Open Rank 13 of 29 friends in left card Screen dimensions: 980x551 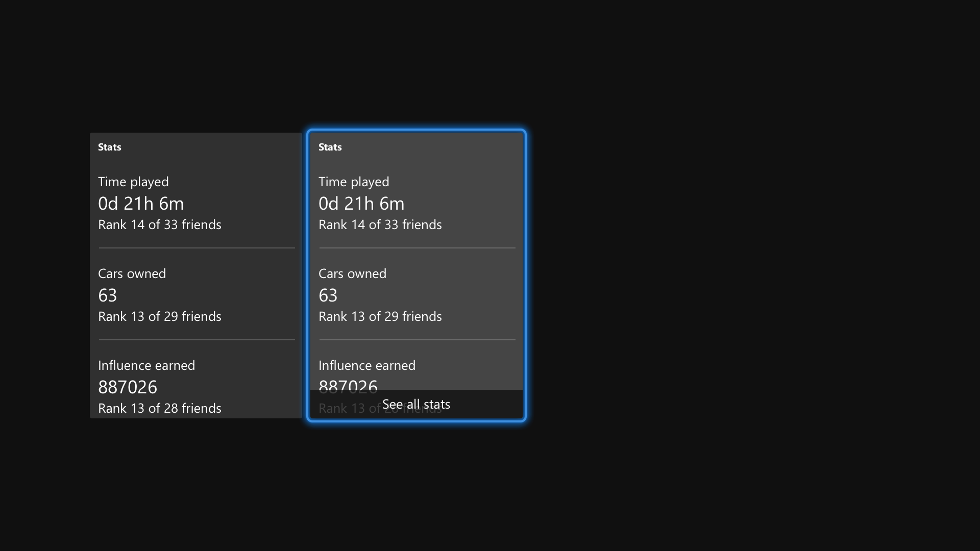(x=159, y=317)
